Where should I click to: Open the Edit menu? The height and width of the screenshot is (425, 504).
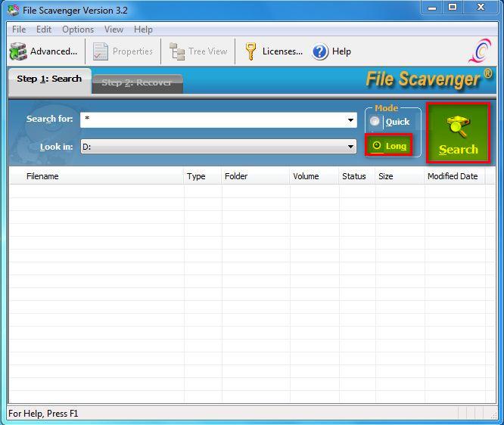coord(44,29)
